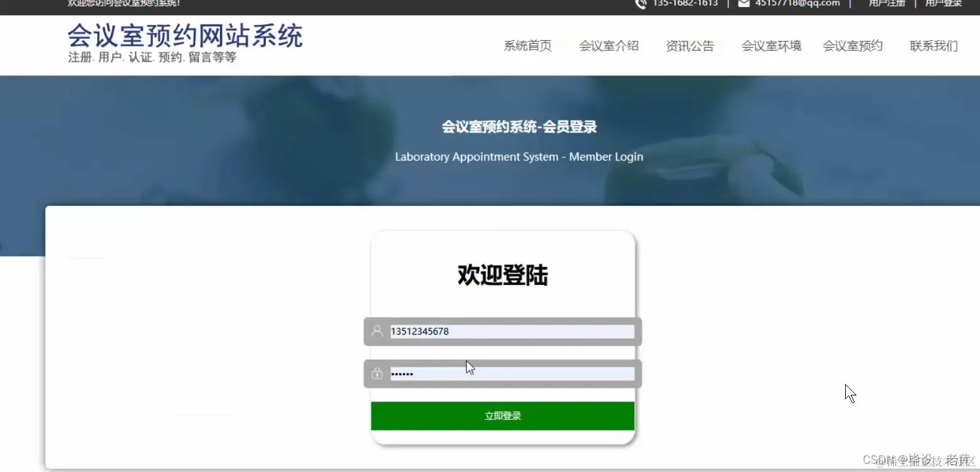
Task: Click the green 立即登录 login button
Action: pyautogui.click(x=502, y=415)
